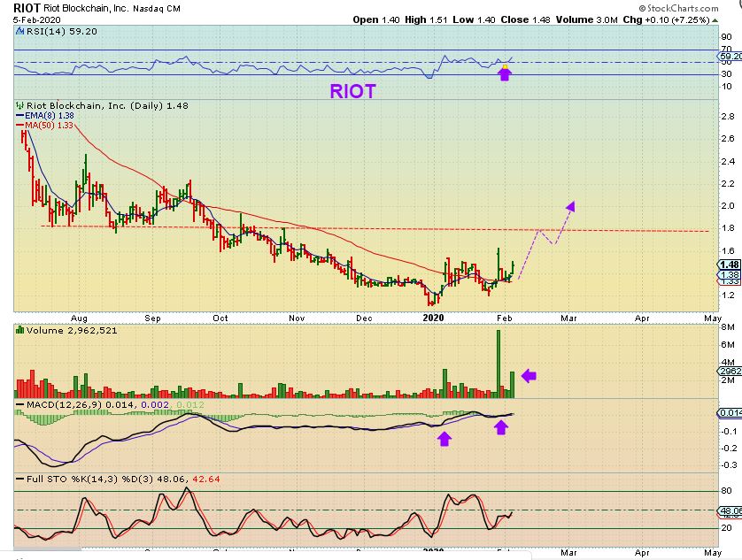
Task: Click the 'RSI(14) 59.20' indicator label
Action: point(61,31)
